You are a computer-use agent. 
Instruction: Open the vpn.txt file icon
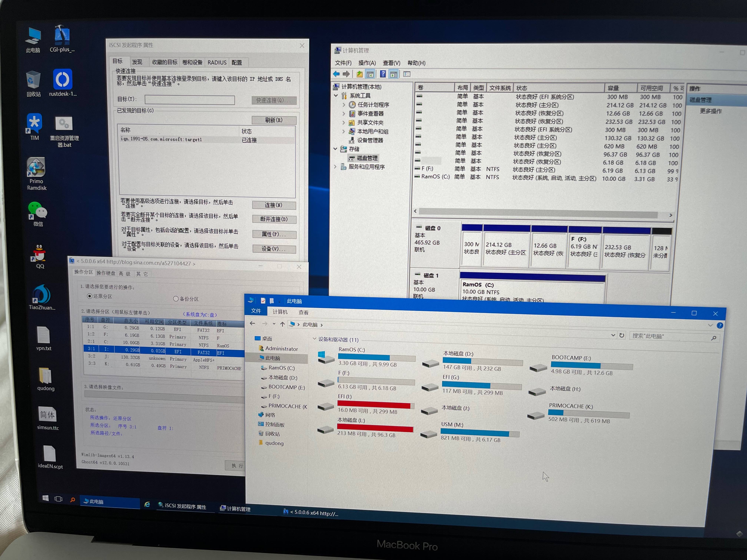click(44, 339)
